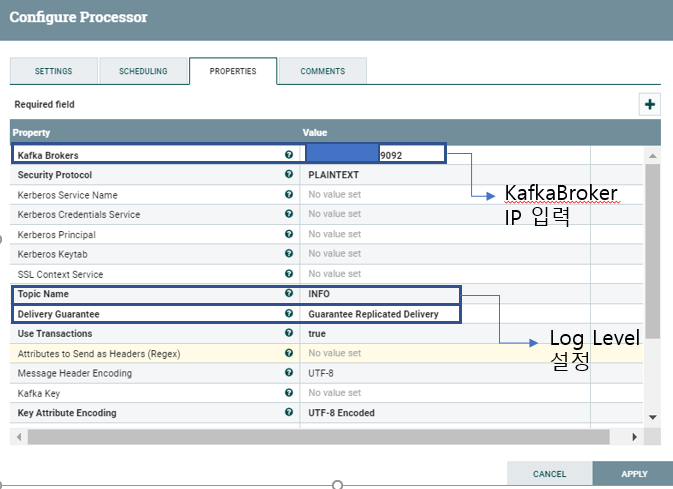Viewport: 673px width, 489px height.
Task: Apply the processor configuration
Action: [x=634, y=474]
